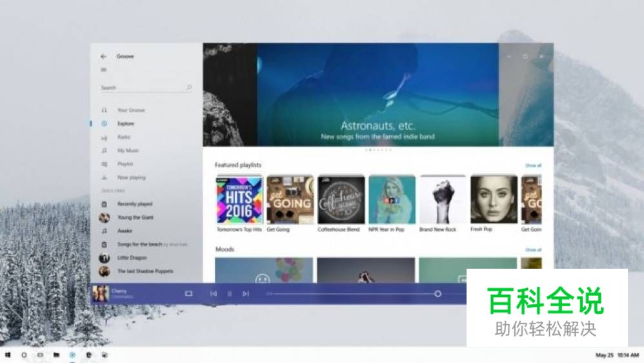Open the My Music section
The image size is (644, 363).
tap(128, 150)
